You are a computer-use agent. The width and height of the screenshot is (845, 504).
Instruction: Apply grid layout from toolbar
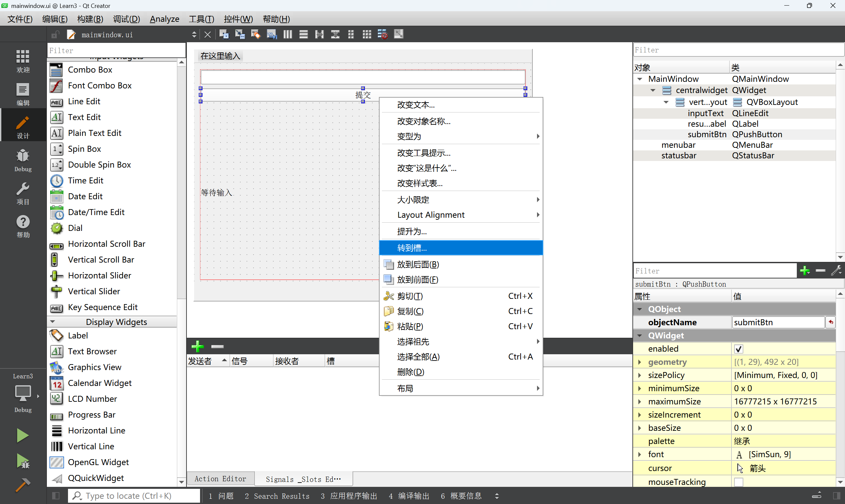pyautogui.click(x=367, y=34)
